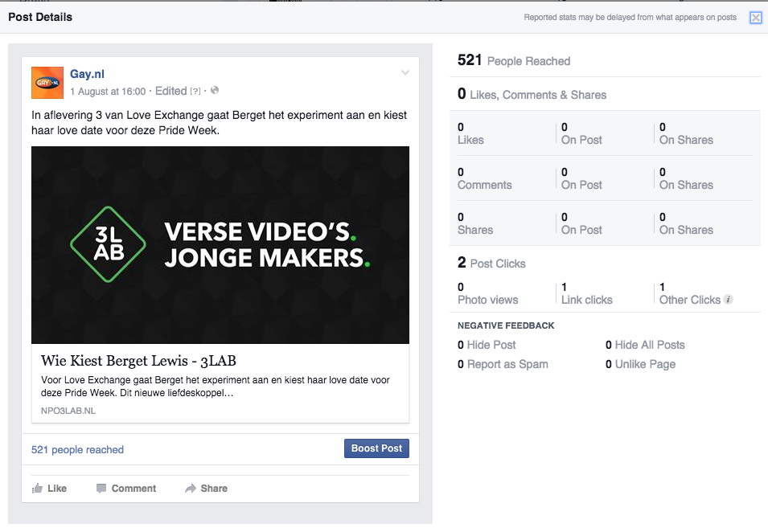Image resolution: width=768 pixels, height=532 pixels.
Task: Click the Hide All Posts feedback count
Action: (x=645, y=345)
